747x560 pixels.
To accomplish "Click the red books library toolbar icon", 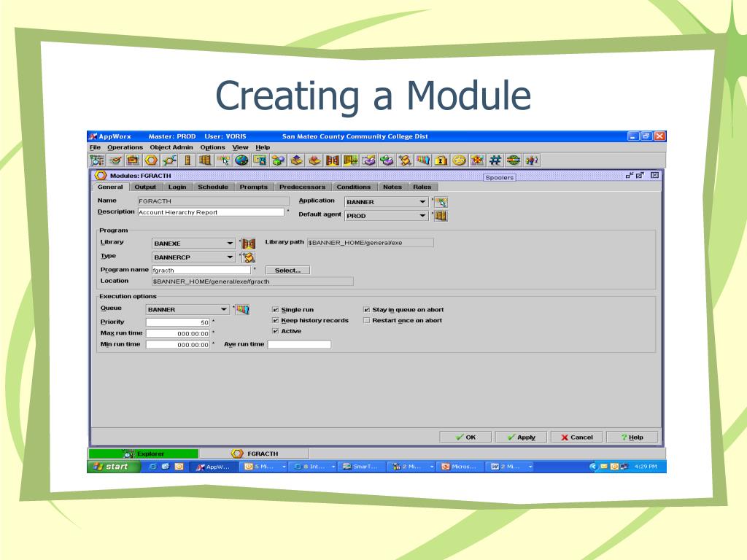I will [x=333, y=160].
